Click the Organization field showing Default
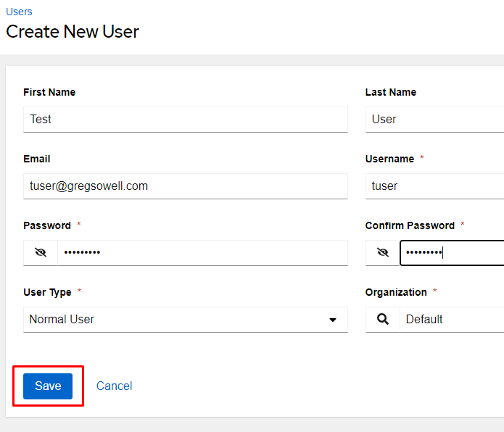The height and width of the screenshot is (432, 504). pos(450,319)
